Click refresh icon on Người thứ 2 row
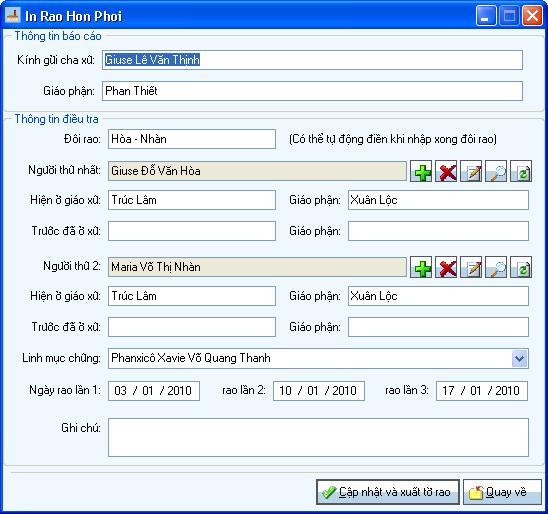This screenshot has height=514, width=548. tap(521, 267)
